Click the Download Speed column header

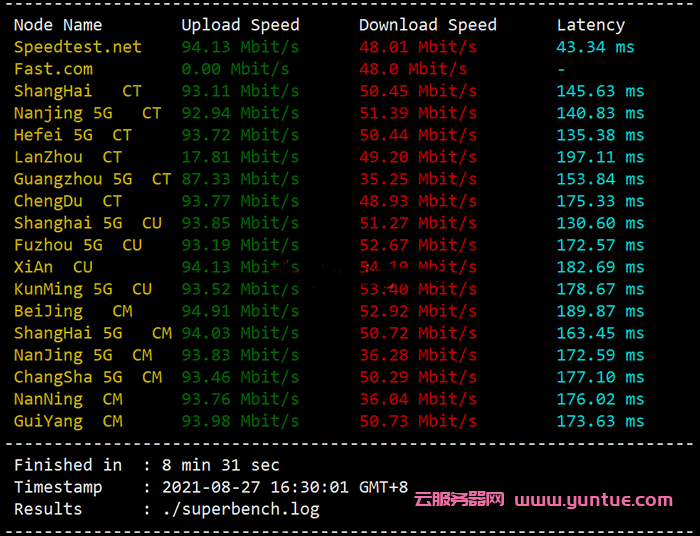point(428,25)
